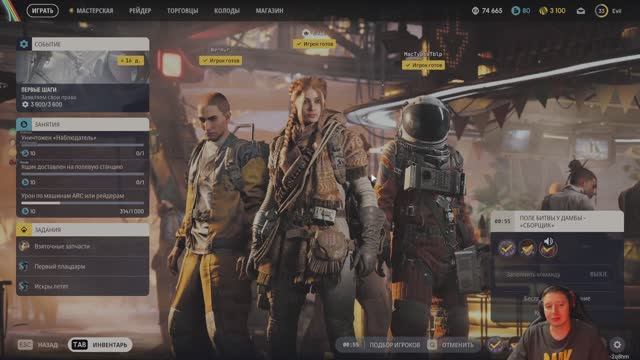Click the ready checkmark icon beside Отменить

pyautogui.click(x=495, y=345)
